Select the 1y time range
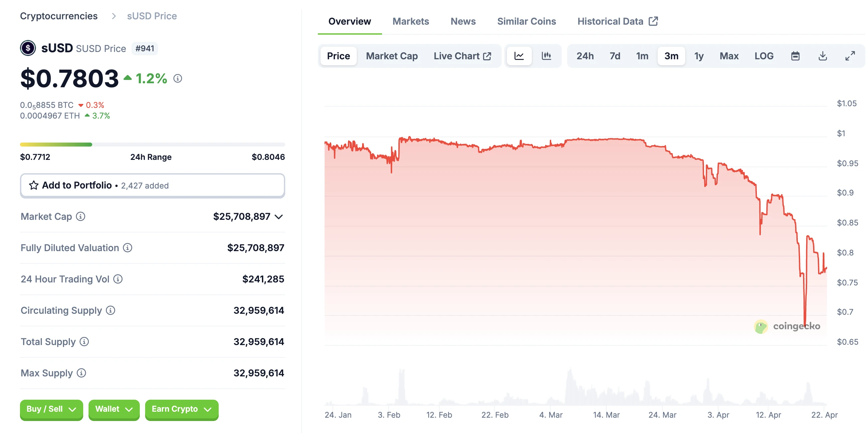 tap(699, 56)
